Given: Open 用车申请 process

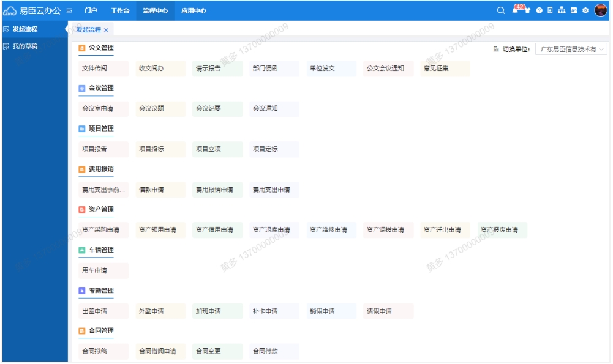Looking at the screenshot, I should [103, 271].
